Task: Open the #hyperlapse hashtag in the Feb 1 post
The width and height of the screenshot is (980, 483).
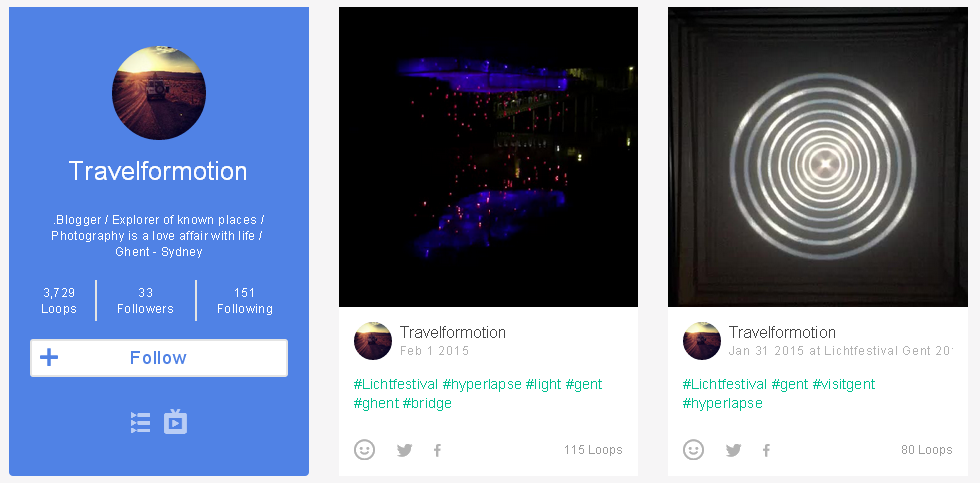Action: pyautogui.click(x=482, y=384)
